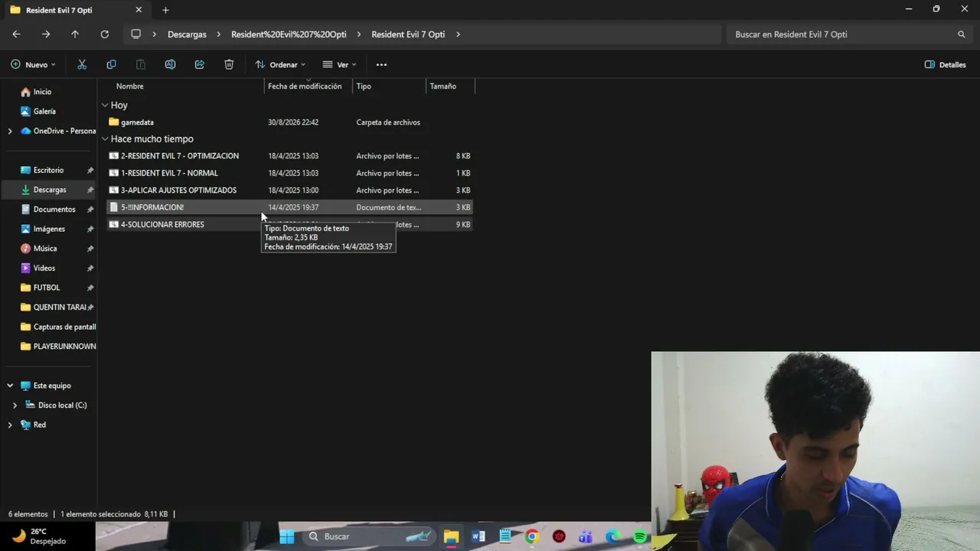Go back to the previous folder
Screen dimensions: 980x551
tap(16, 34)
